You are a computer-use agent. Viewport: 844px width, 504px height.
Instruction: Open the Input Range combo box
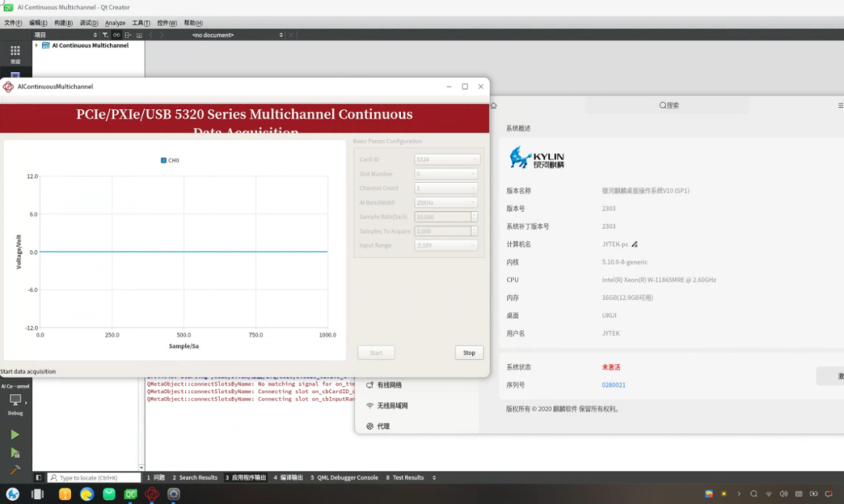[445, 245]
